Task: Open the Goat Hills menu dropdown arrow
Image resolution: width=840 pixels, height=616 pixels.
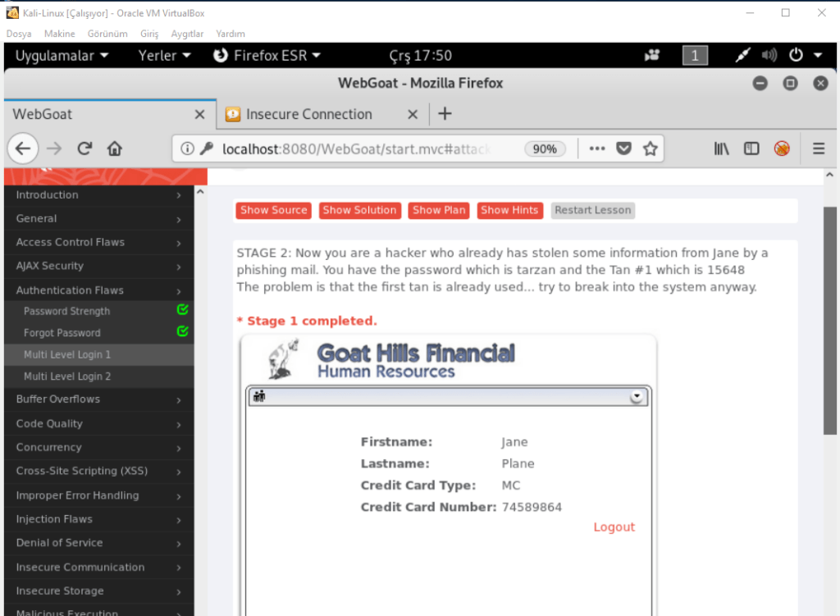Action: coord(636,397)
